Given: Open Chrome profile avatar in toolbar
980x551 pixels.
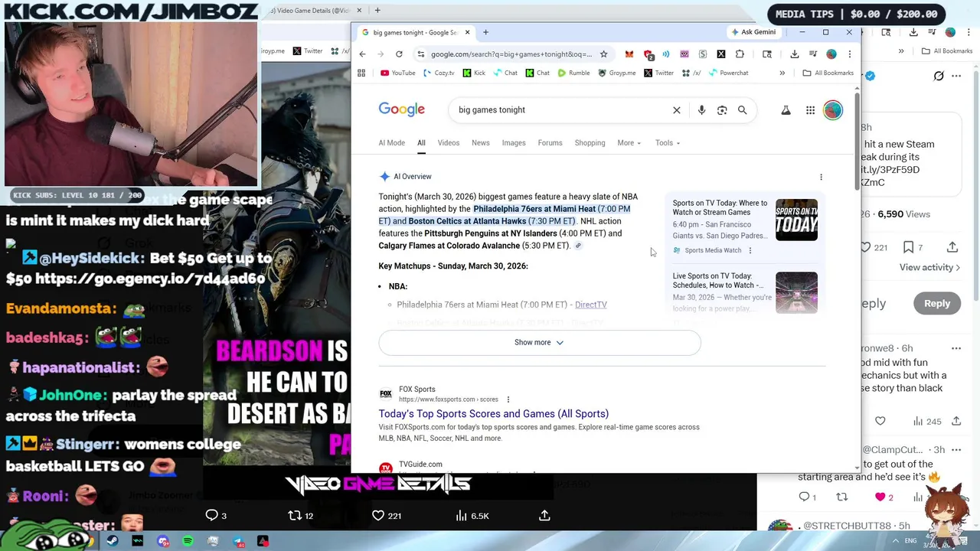Looking at the screenshot, I should (x=831, y=54).
